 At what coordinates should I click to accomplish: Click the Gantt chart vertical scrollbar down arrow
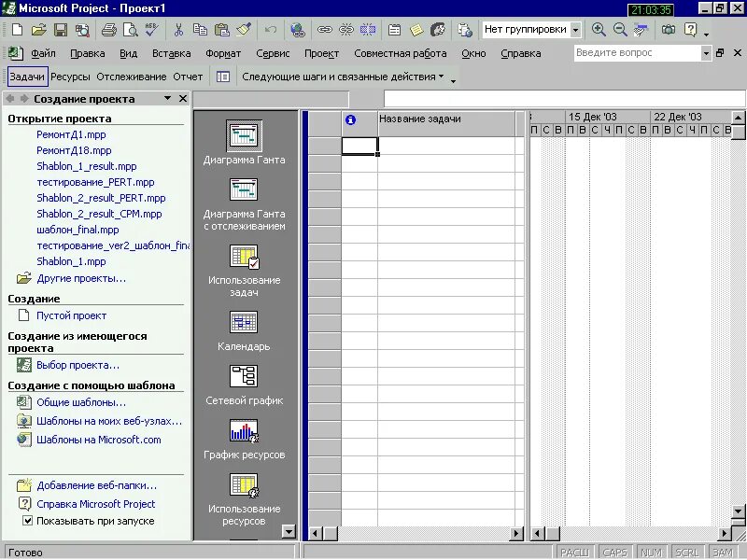[738, 511]
